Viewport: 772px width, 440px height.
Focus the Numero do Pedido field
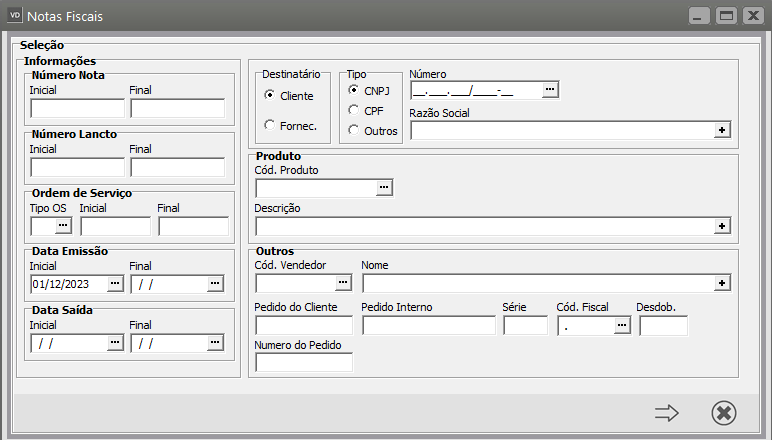(304, 363)
